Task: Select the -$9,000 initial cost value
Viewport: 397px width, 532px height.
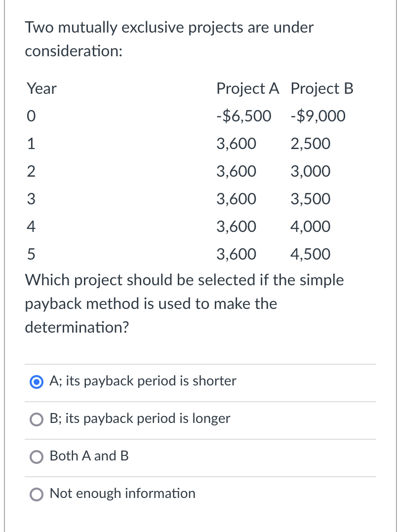Action: coord(317,116)
